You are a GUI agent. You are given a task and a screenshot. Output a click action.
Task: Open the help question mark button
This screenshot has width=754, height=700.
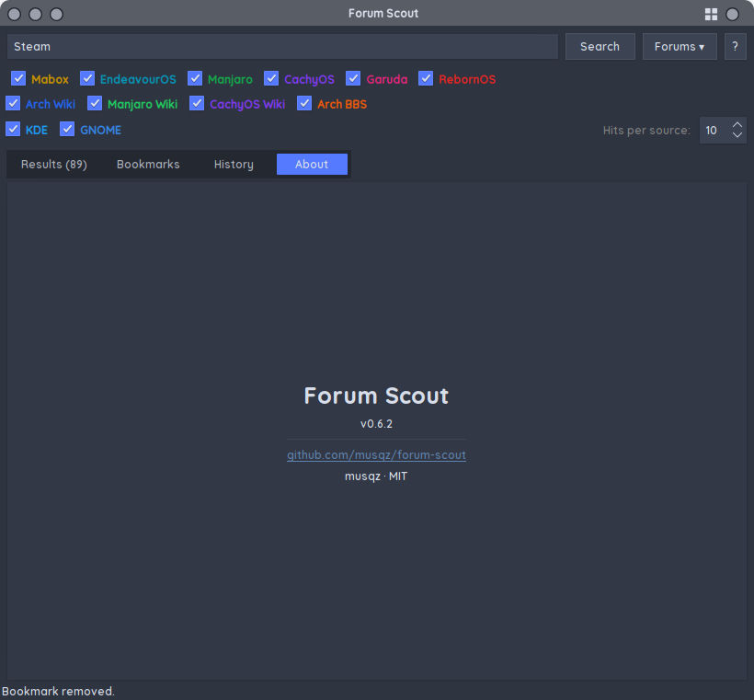pyautogui.click(x=735, y=47)
